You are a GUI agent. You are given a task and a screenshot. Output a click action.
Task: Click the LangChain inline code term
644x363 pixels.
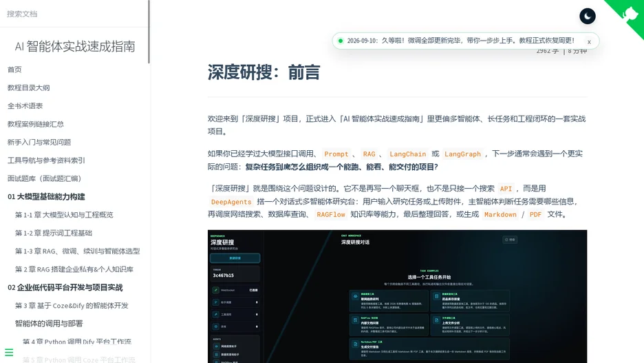(407, 154)
